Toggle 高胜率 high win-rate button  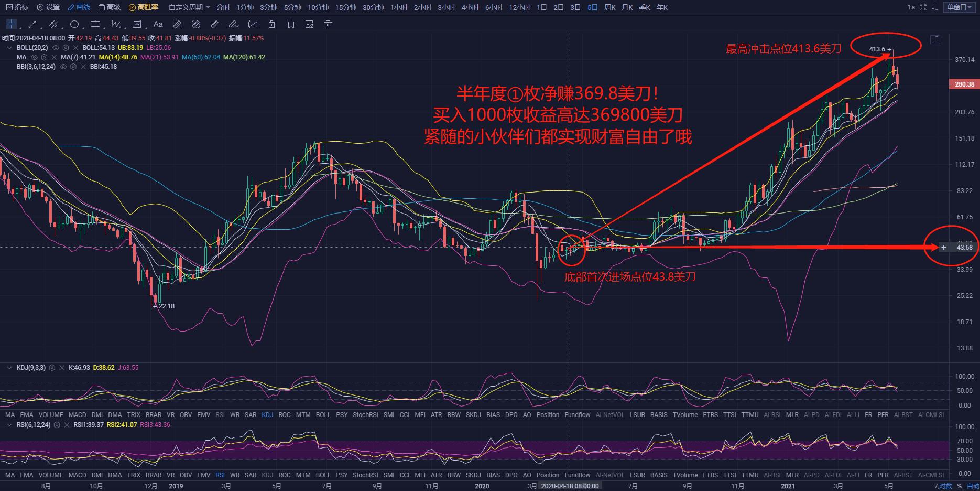(x=143, y=7)
